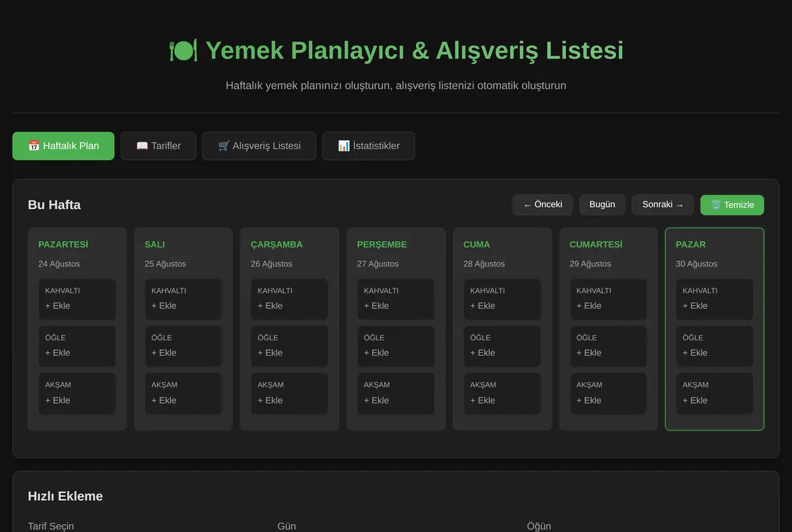792x532 pixels.
Task: Add Cuma Akşam meal
Action: pyautogui.click(x=502, y=393)
